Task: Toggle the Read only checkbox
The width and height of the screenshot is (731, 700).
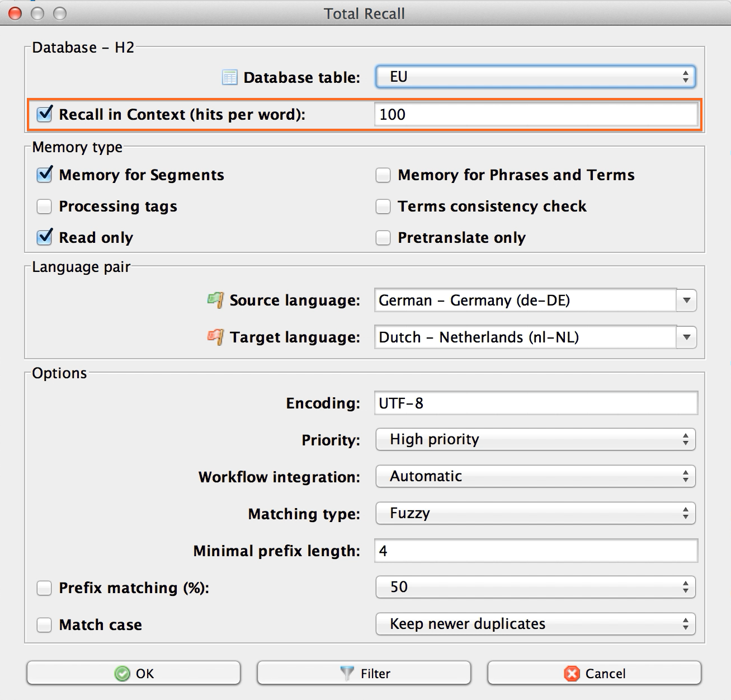Action: 45,237
